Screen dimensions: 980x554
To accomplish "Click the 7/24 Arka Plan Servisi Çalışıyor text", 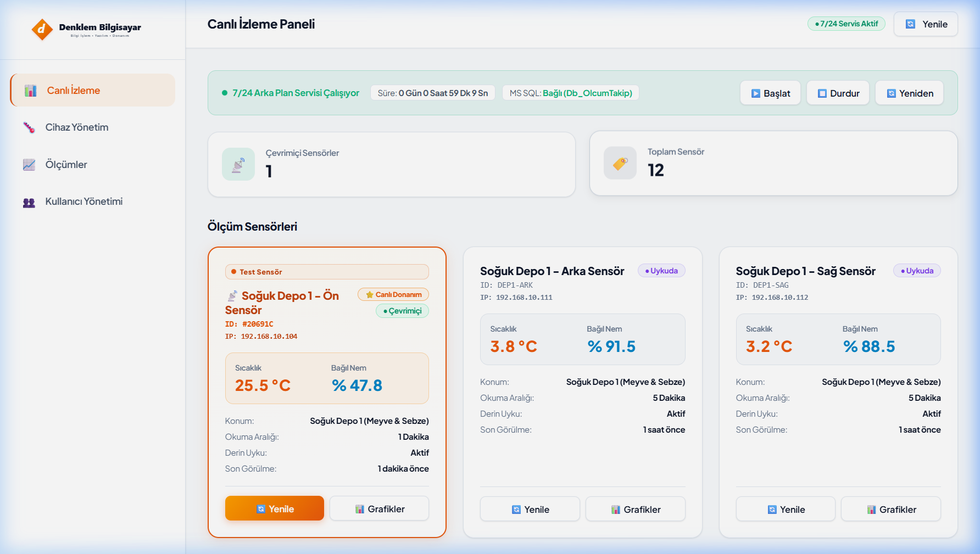I will 296,93.
